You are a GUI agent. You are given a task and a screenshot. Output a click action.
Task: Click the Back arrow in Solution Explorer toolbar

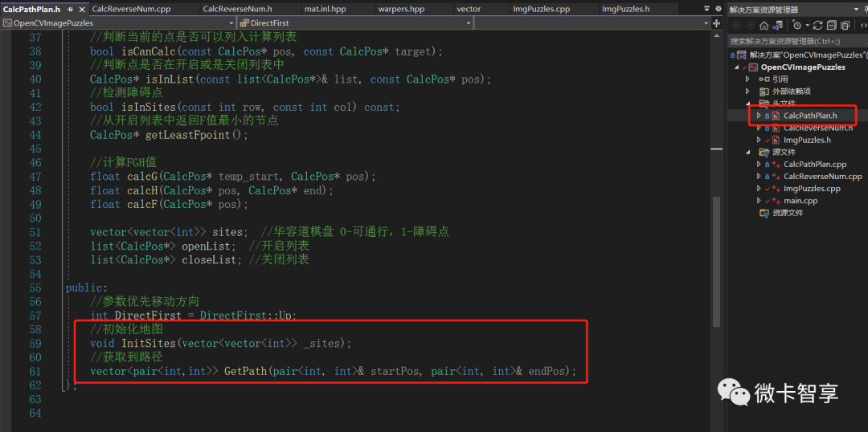pos(736,25)
